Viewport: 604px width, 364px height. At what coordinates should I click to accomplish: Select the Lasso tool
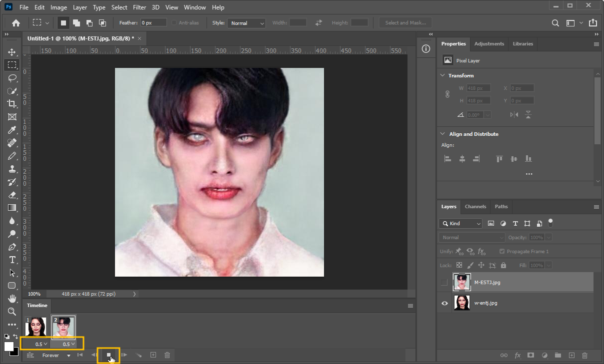[x=12, y=78]
